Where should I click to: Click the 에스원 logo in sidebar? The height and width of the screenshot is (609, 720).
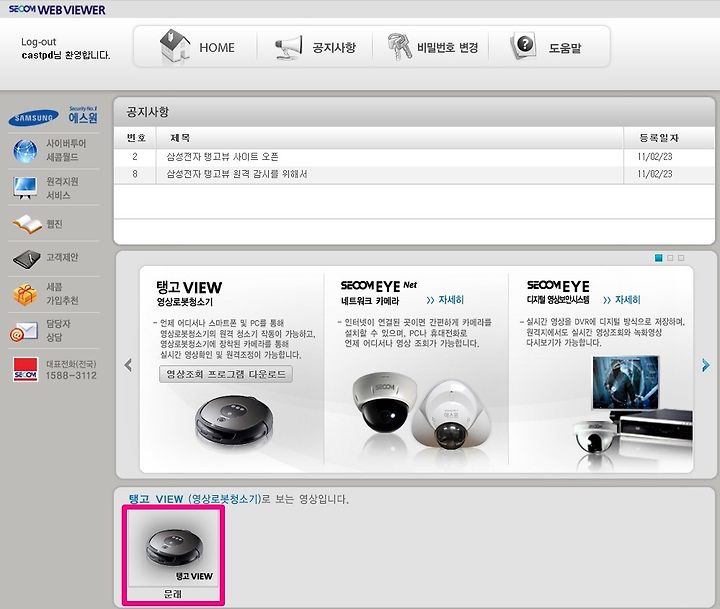pos(83,115)
